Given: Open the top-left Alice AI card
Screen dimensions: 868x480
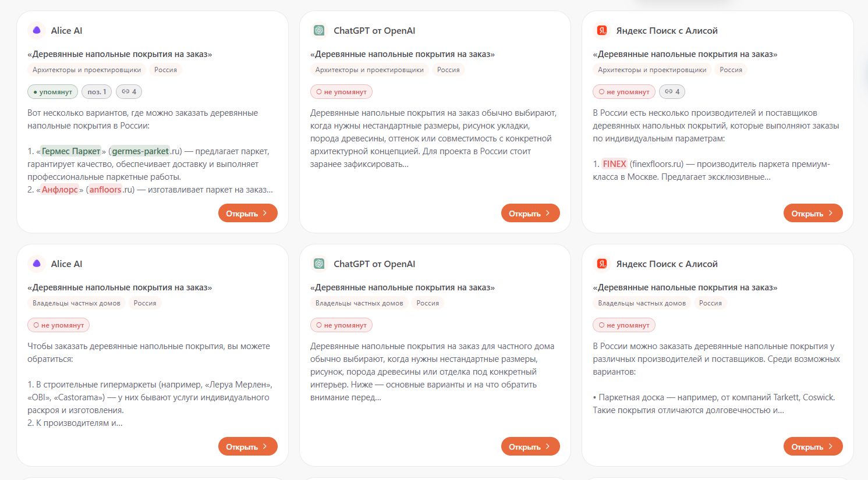Looking at the screenshot, I should 247,213.
